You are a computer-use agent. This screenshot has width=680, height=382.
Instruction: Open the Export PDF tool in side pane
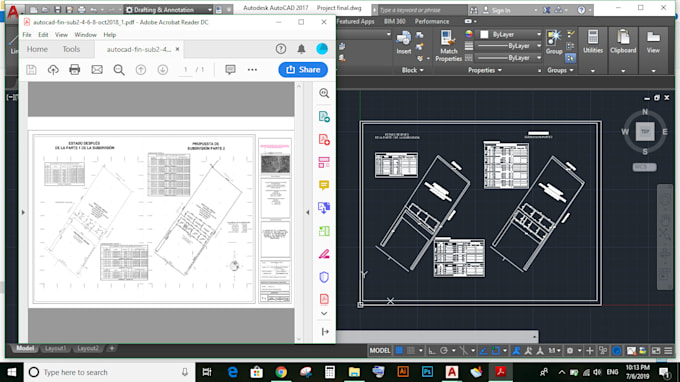coord(324,117)
